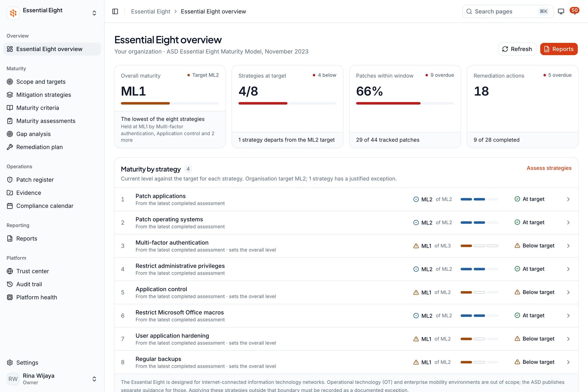Click the Essential Eight breadcrumb link
The image size is (588, 392).
(150, 12)
